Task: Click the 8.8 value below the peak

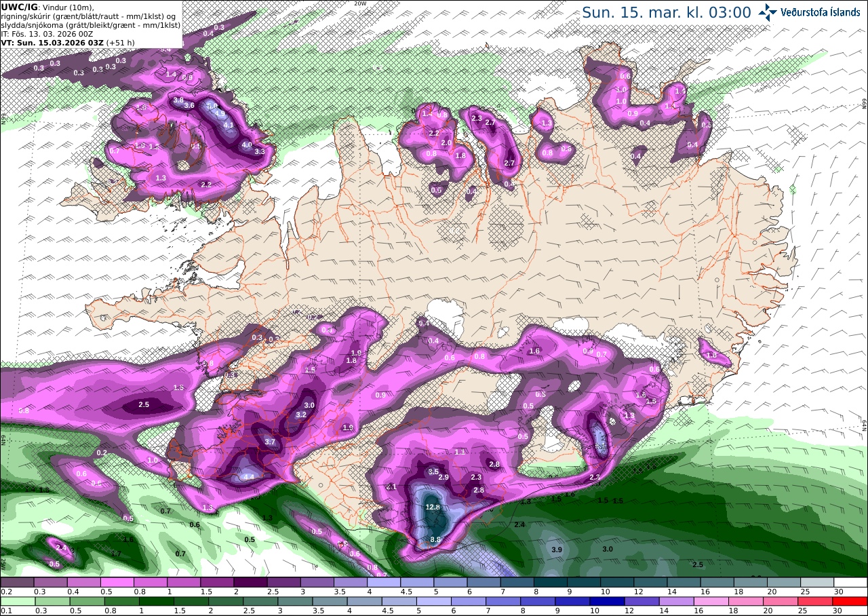Action: tap(436, 539)
